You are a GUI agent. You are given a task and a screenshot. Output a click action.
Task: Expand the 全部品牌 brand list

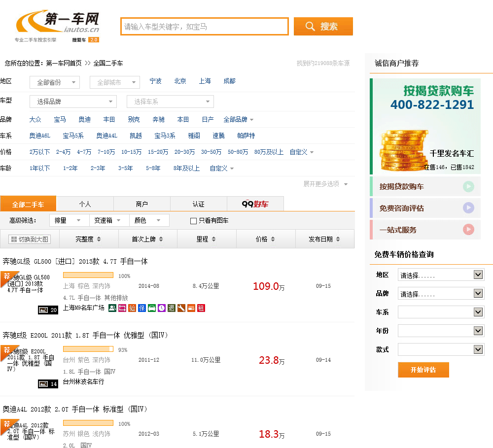tap(238, 119)
